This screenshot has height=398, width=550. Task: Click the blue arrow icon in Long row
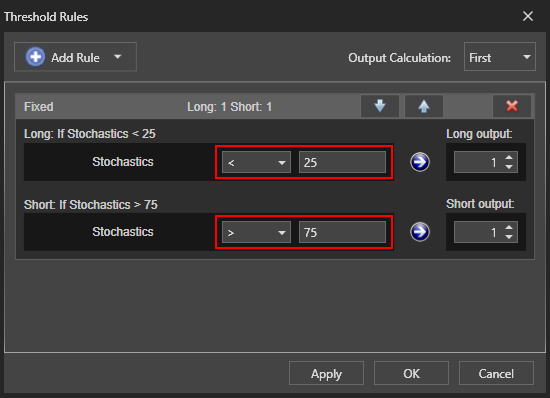pos(420,162)
